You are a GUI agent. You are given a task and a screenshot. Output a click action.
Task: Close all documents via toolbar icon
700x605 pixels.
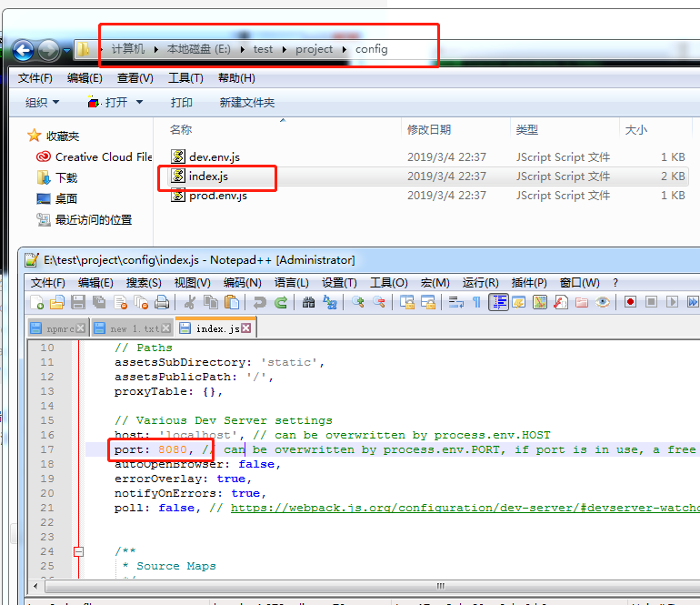pyautogui.click(x=141, y=302)
